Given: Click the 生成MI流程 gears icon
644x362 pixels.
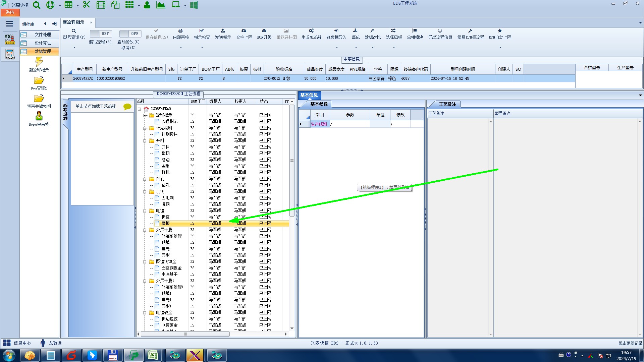Looking at the screenshot, I should click(311, 31).
